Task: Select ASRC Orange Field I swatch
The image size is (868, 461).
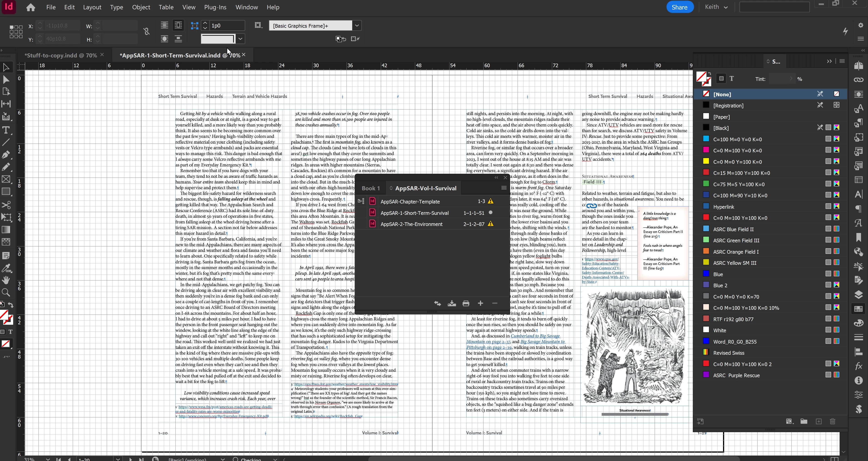Action: click(736, 252)
